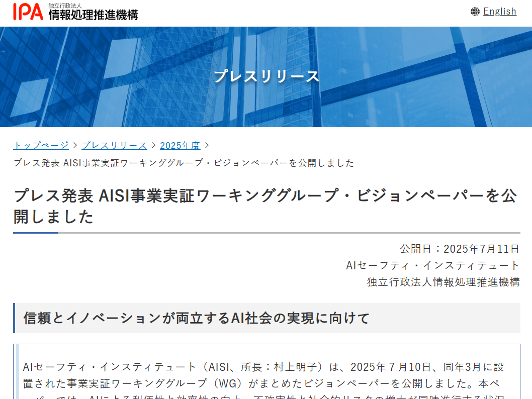
Task: Click the 独立行政法人情報処理推進機構 author line
Action: point(443,282)
